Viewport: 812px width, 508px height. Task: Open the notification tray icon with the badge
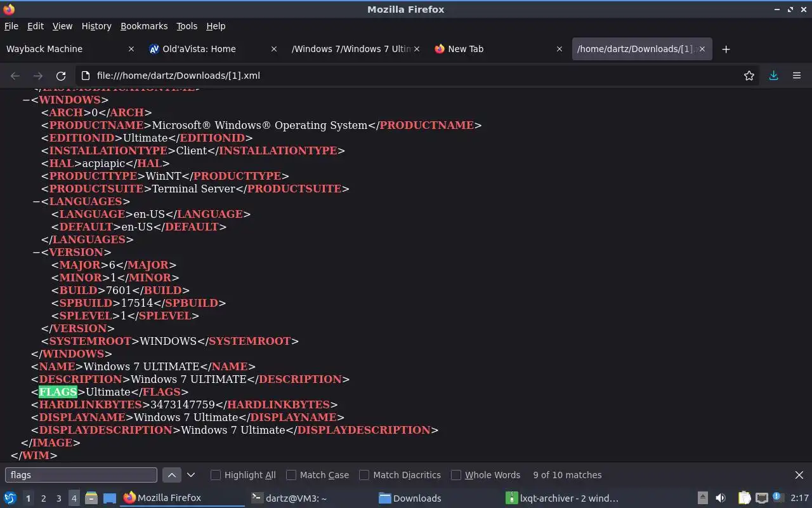tap(778, 498)
